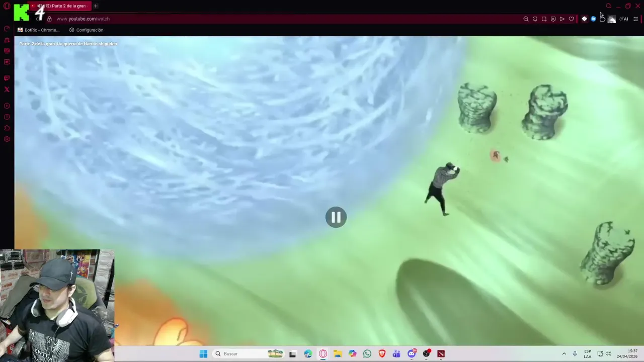Screen dimensions: 644x362
Task: Click the search tabs magnifier icon
Action: 608,6
